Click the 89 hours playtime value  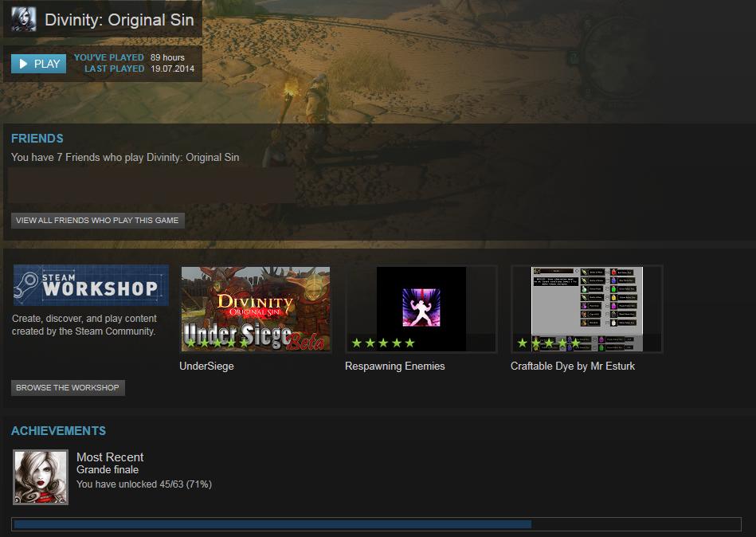pos(167,57)
